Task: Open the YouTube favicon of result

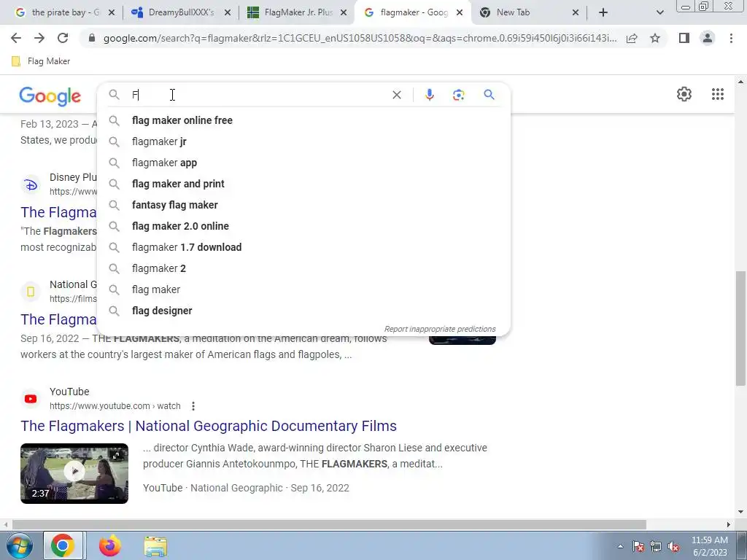Action: click(31, 399)
